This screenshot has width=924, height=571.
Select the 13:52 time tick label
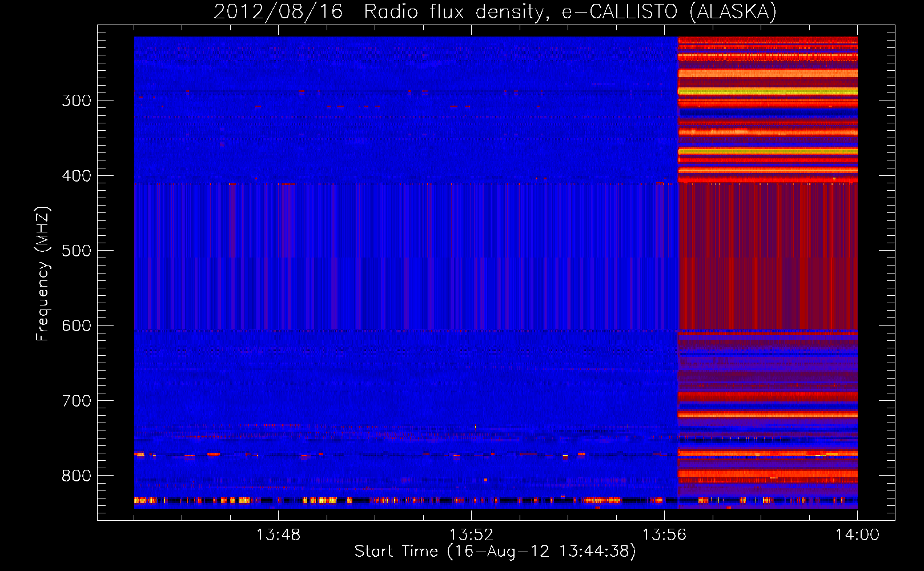tap(471, 535)
